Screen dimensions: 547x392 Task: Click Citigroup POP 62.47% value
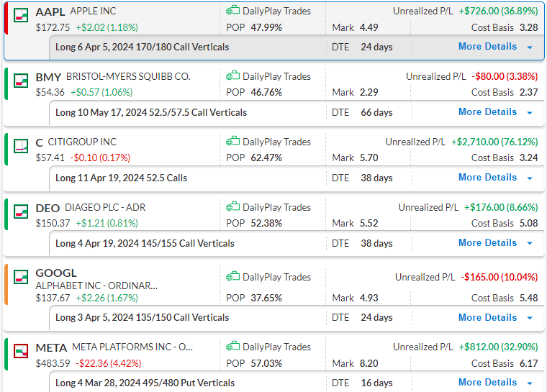266,158
